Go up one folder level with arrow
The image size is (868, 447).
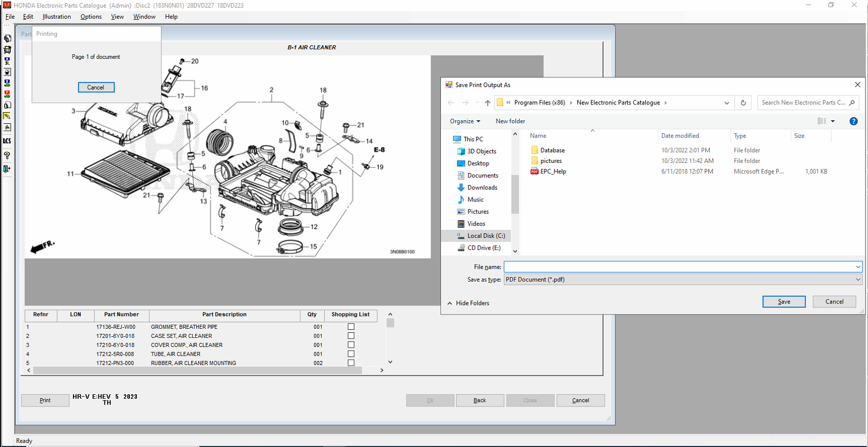488,102
